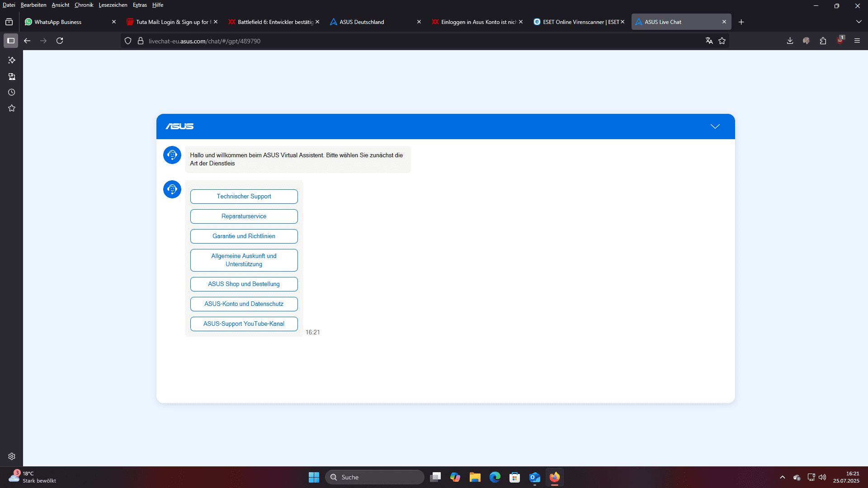Show hidden system tray icons
The width and height of the screenshot is (868, 488).
(x=782, y=477)
